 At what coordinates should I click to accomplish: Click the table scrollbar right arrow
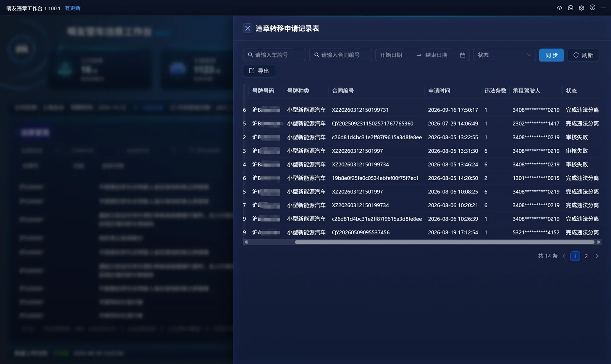pyautogui.click(x=599, y=242)
